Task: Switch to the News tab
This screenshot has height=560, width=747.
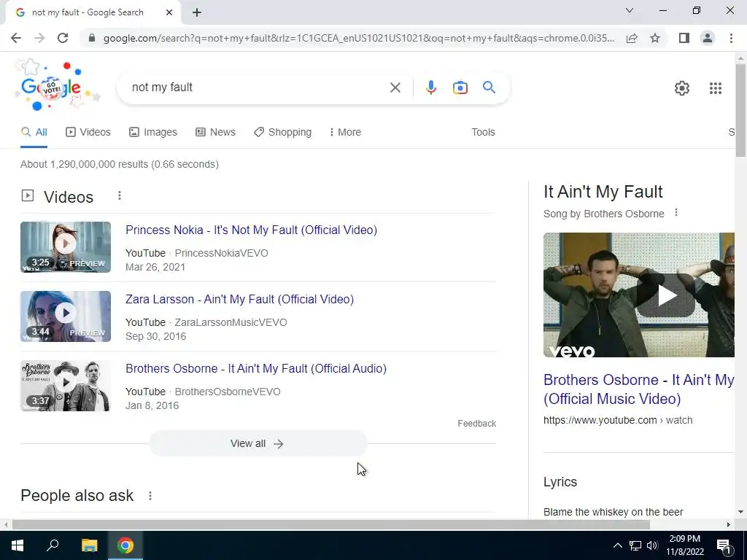Action: (215, 133)
